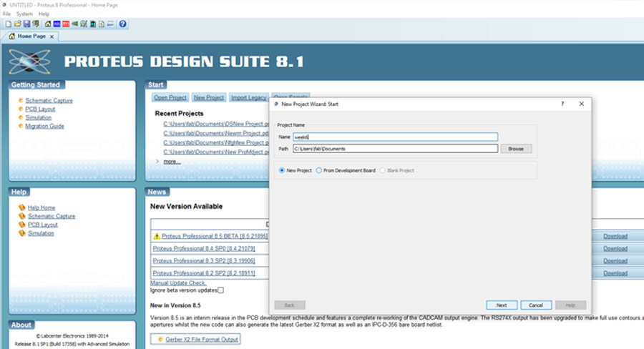
Task: Select the From Development Board radio option
Action: click(x=318, y=170)
